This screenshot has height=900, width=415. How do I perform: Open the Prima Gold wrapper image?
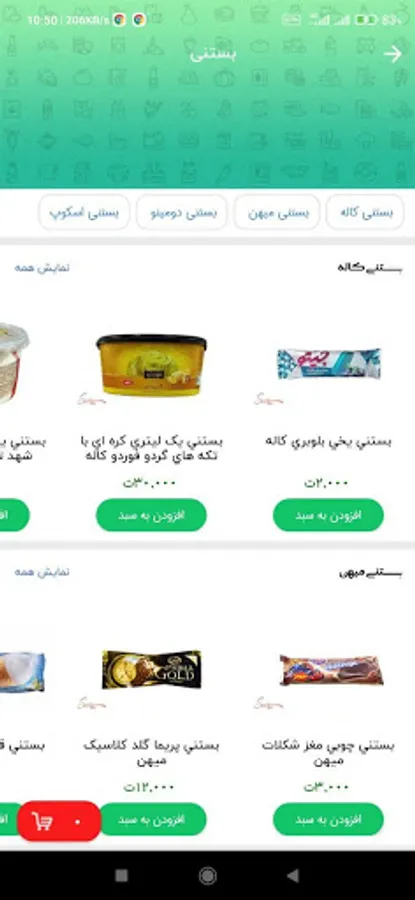(152, 669)
